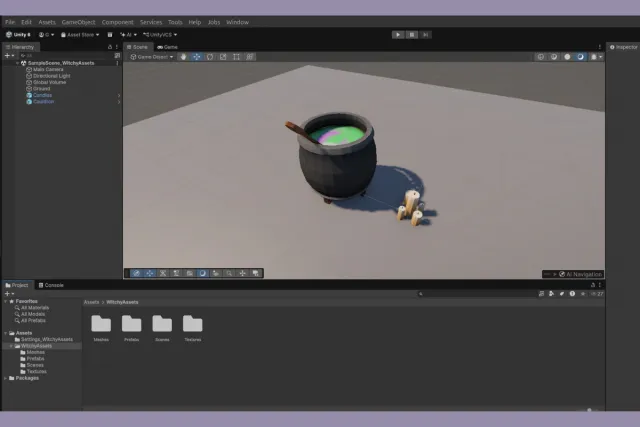Click the Step frame button
This screenshot has height=427, width=640.
coord(425,35)
